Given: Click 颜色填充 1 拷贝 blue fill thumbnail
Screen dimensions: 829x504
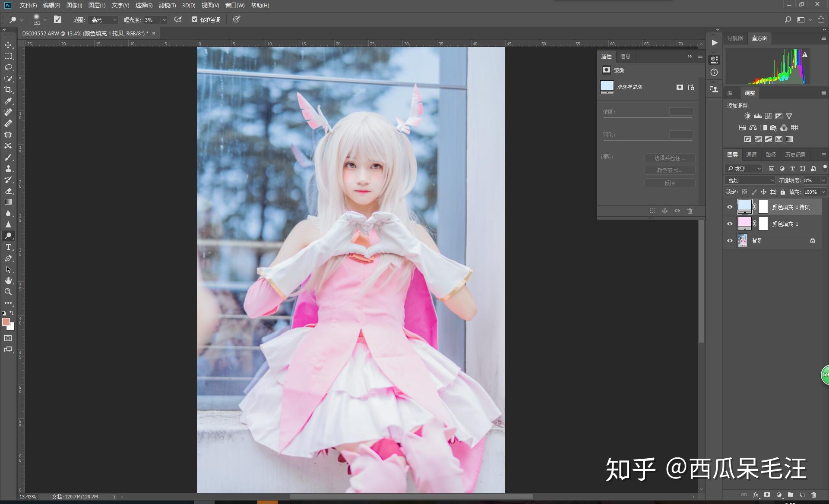Looking at the screenshot, I should point(744,207).
